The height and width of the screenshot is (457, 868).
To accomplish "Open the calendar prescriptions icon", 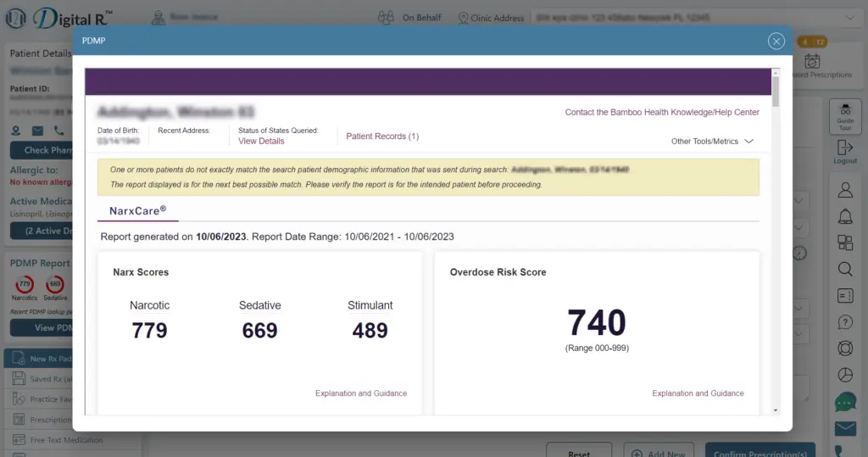I will (x=812, y=61).
